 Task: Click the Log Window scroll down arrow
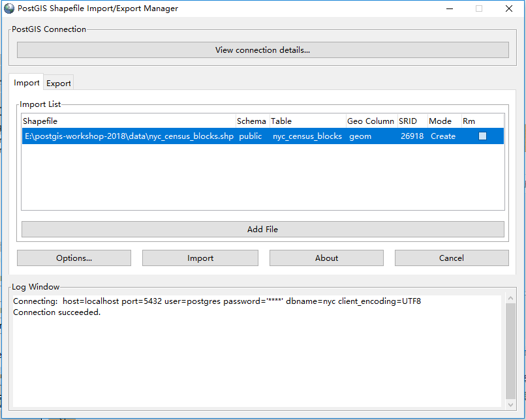click(510, 404)
